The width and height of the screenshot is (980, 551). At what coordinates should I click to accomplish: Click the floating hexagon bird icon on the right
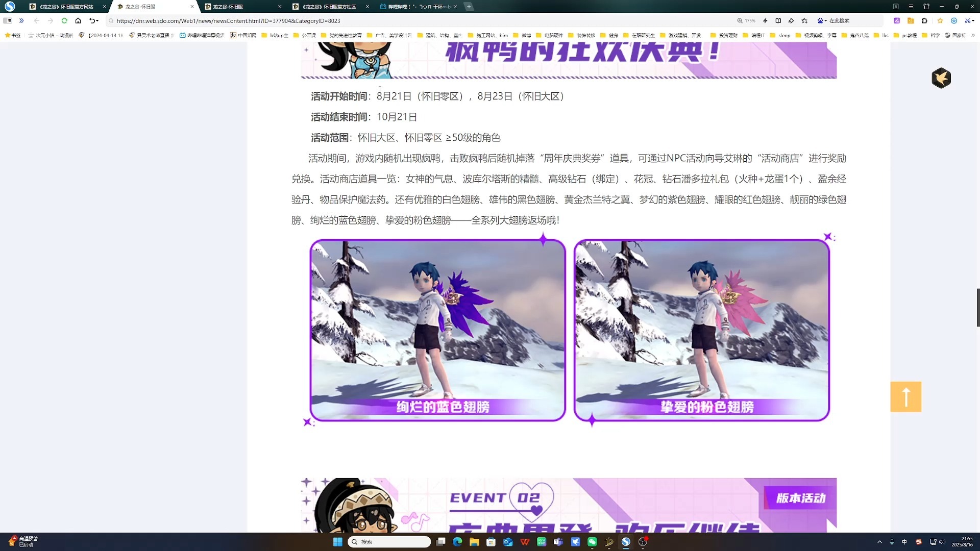tap(941, 78)
